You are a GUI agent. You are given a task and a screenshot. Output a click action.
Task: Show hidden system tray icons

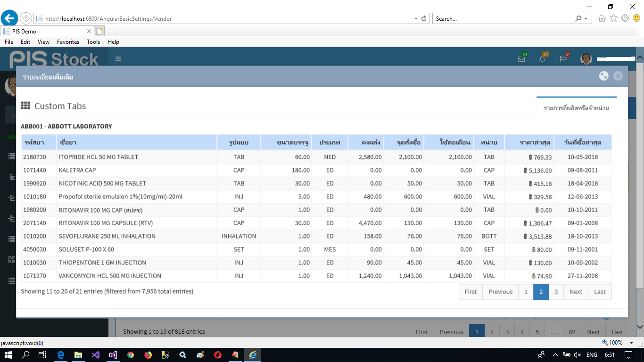click(555, 355)
